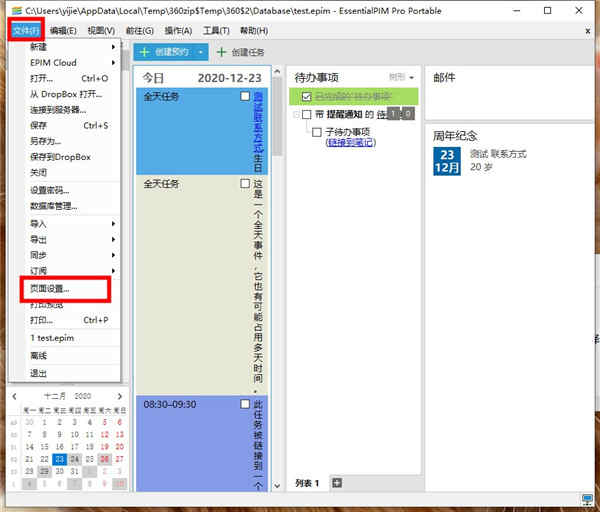Image resolution: width=600 pixels, height=512 pixels.
Task: Select day 23 in mini calendar
Action: (x=60, y=459)
